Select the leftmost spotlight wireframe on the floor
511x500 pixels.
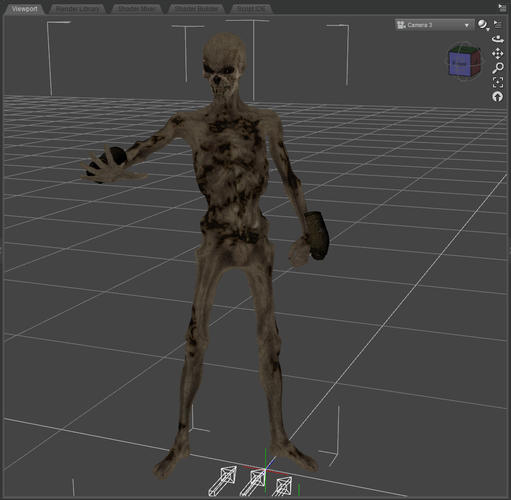click(x=223, y=480)
